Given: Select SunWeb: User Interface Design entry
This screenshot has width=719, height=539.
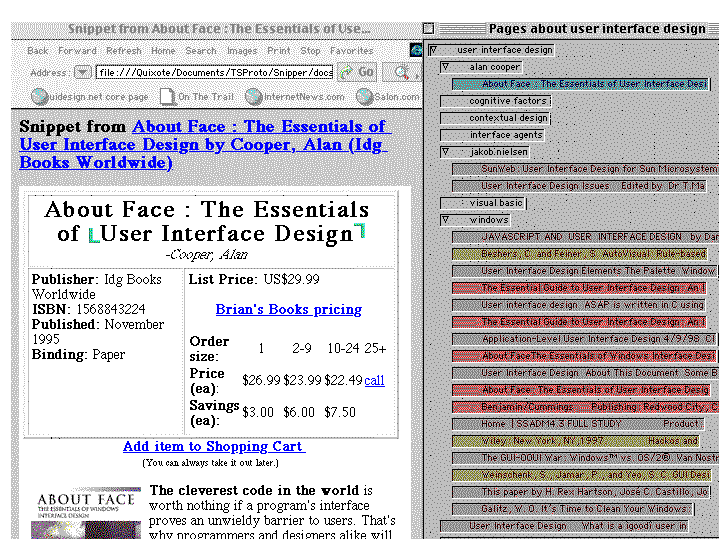Looking at the screenshot, I should [586, 169].
